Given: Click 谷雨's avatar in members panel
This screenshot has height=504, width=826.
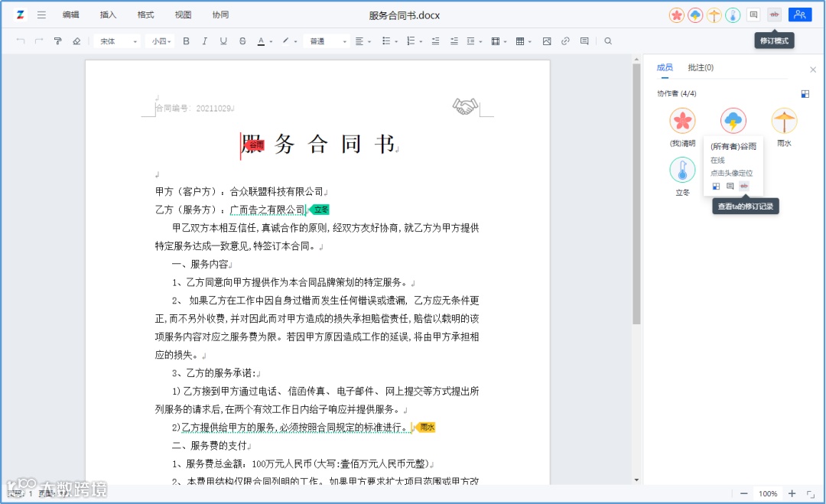Looking at the screenshot, I should click(733, 121).
